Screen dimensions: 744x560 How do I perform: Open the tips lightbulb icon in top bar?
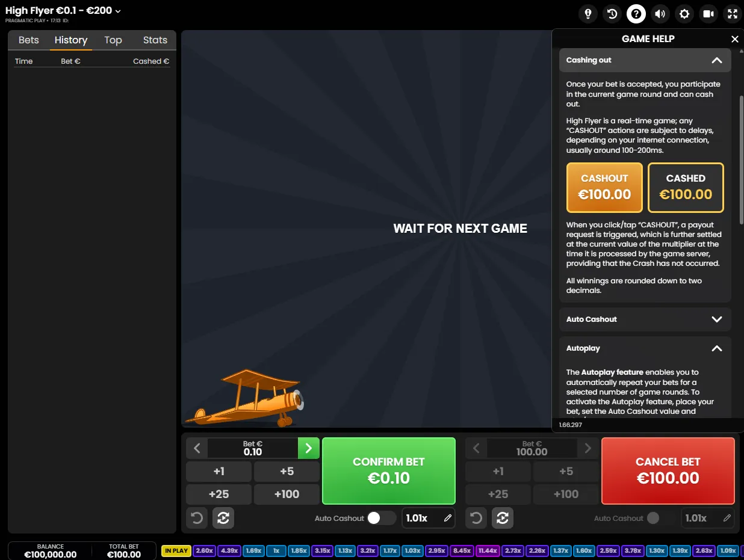[588, 14]
